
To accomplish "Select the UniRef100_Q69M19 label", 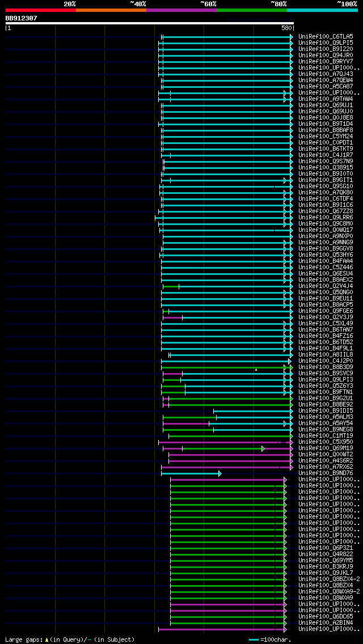I will pyautogui.click(x=326, y=448).
